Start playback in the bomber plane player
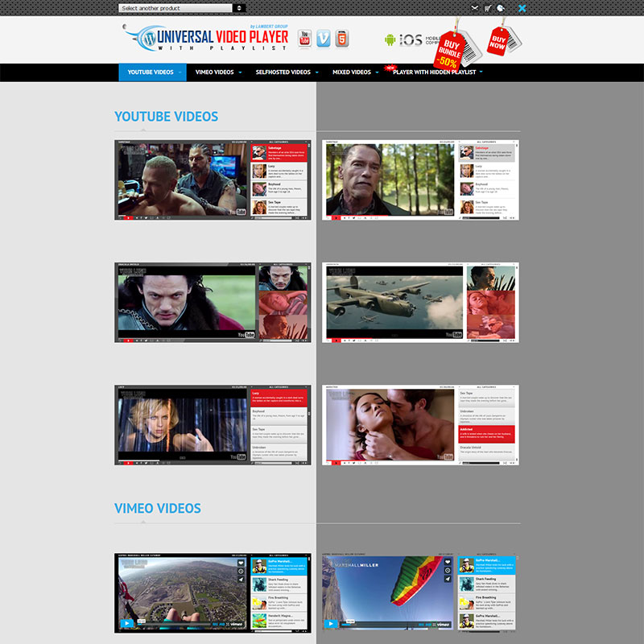 336,341
